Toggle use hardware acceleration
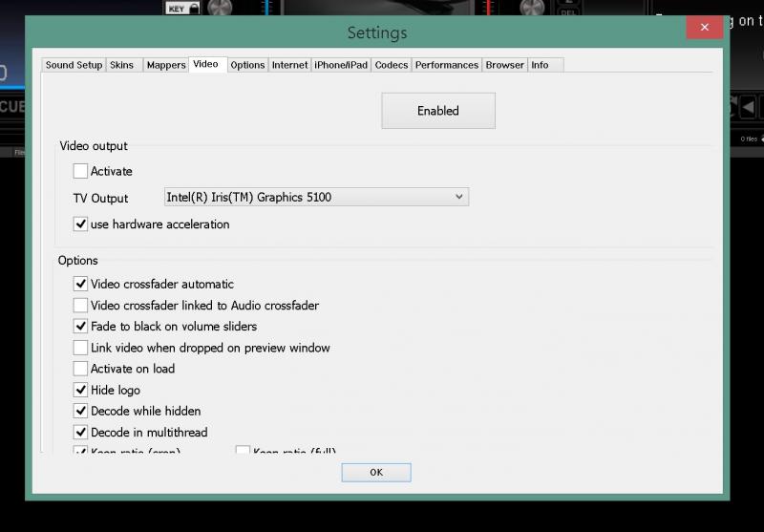This screenshot has width=764, height=532. coord(80,224)
